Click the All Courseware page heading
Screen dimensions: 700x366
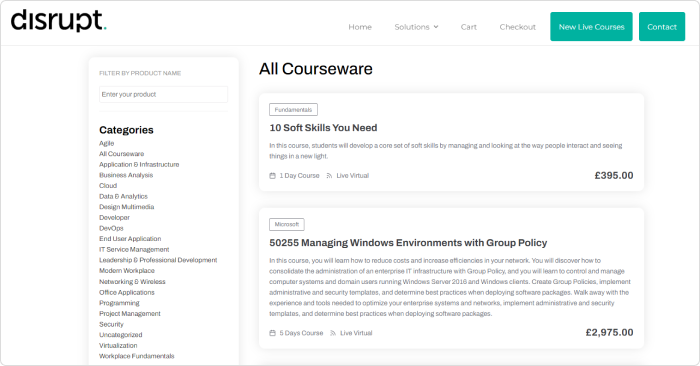(x=316, y=69)
